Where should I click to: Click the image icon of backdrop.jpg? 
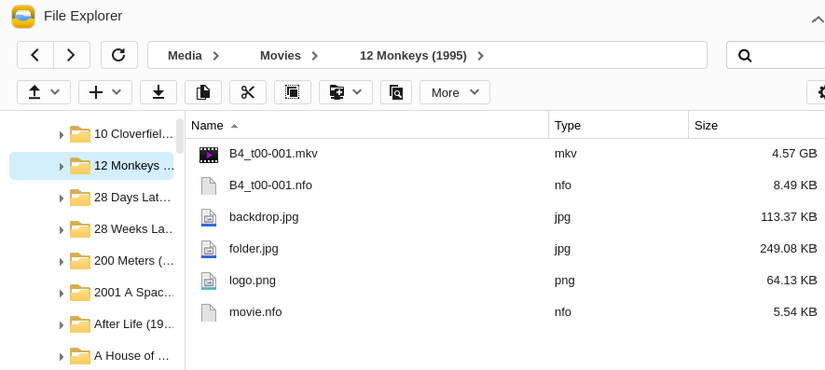click(x=209, y=218)
